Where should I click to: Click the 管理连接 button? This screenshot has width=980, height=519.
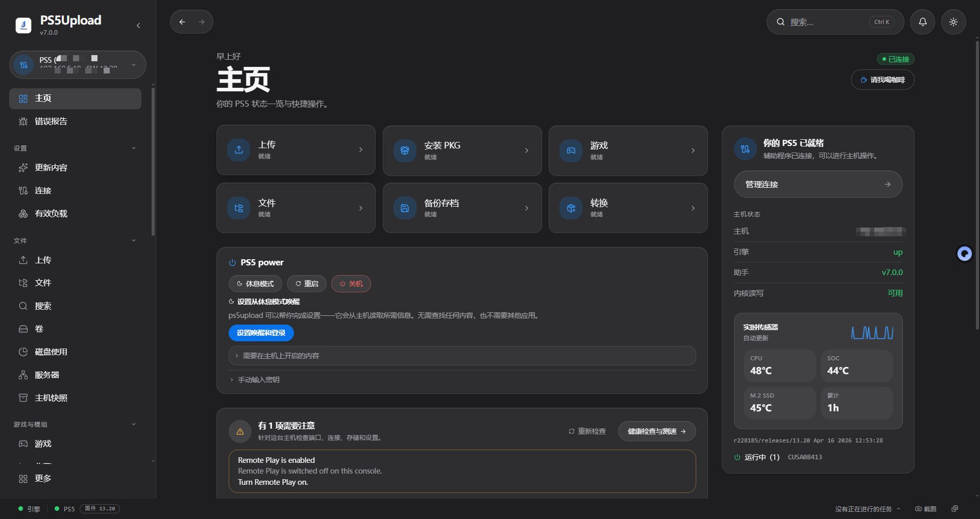(818, 184)
